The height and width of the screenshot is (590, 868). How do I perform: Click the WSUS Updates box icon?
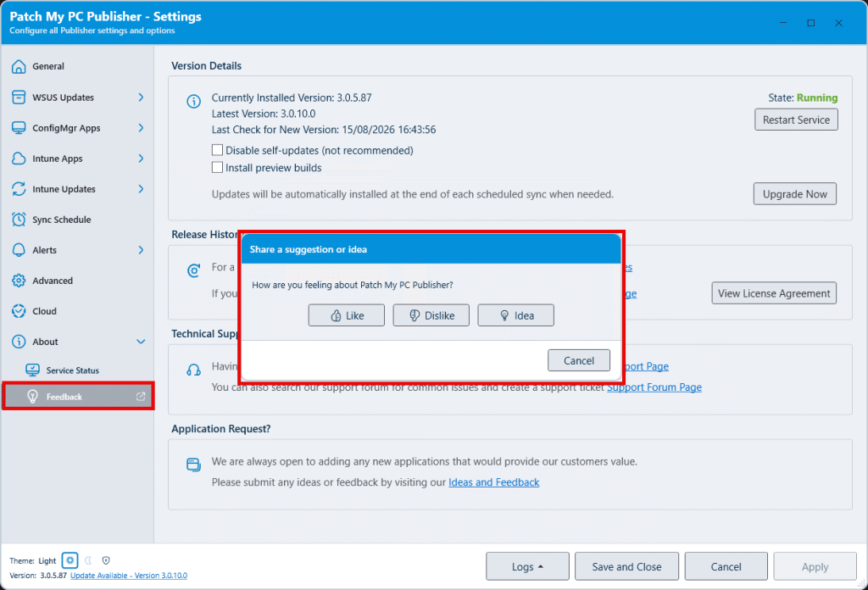[19, 97]
